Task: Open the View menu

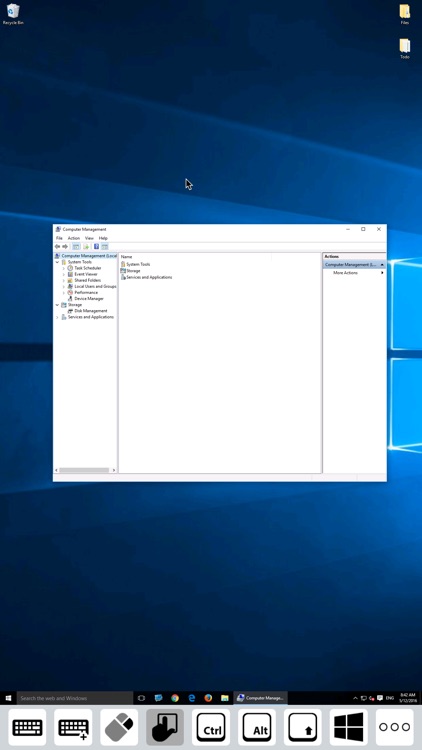Action: pyautogui.click(x=89, y=238)
